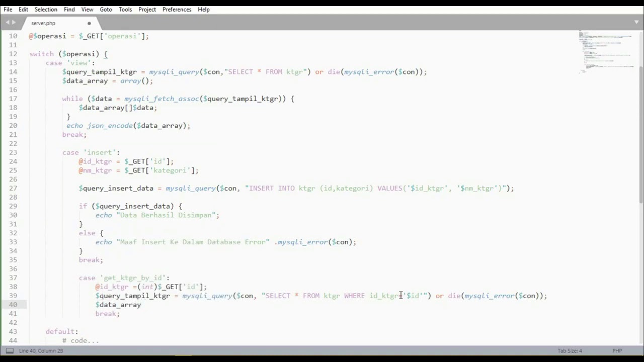Click break; on line 41
The image size is (644, 362).
(108, 314)
